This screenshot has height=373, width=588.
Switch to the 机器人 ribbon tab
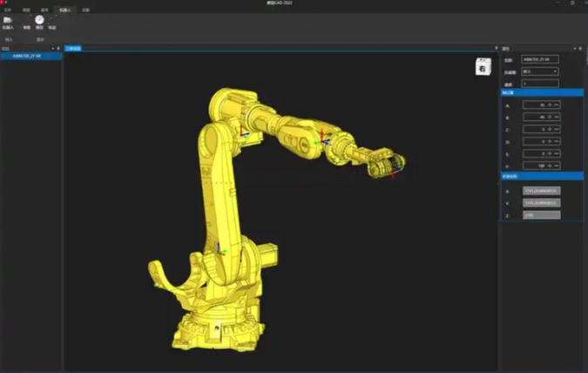click(x=64, y=9)
